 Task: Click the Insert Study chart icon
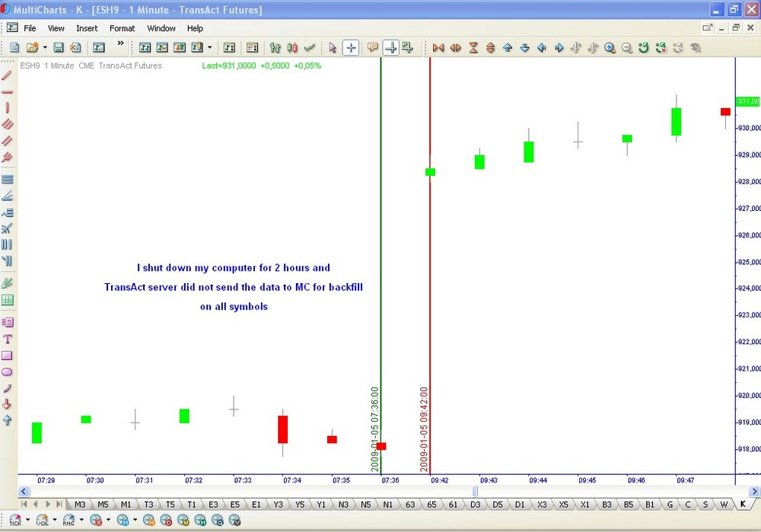click(x=162, y=48)
